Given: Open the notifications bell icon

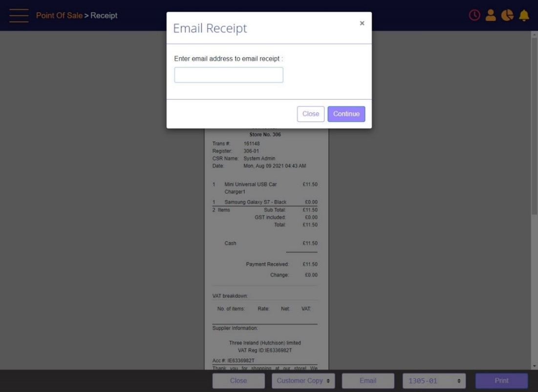Looking at the screenshot, I should (524, 15).
